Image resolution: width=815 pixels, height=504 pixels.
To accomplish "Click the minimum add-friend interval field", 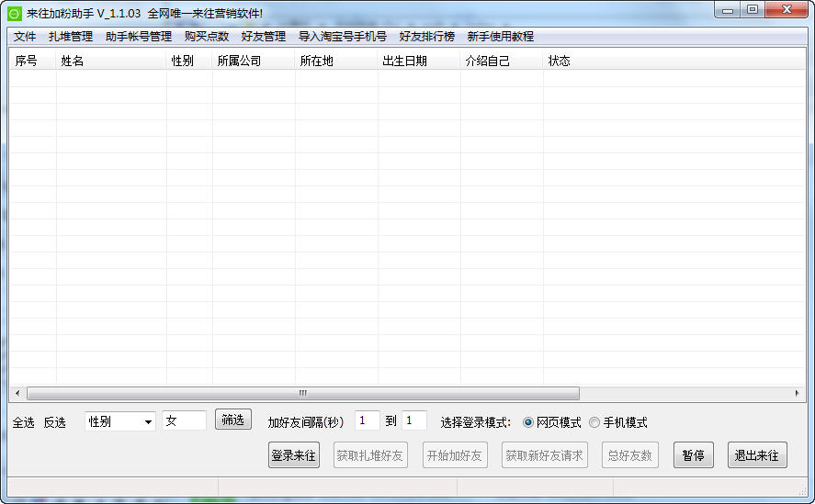I will (367, 420).
